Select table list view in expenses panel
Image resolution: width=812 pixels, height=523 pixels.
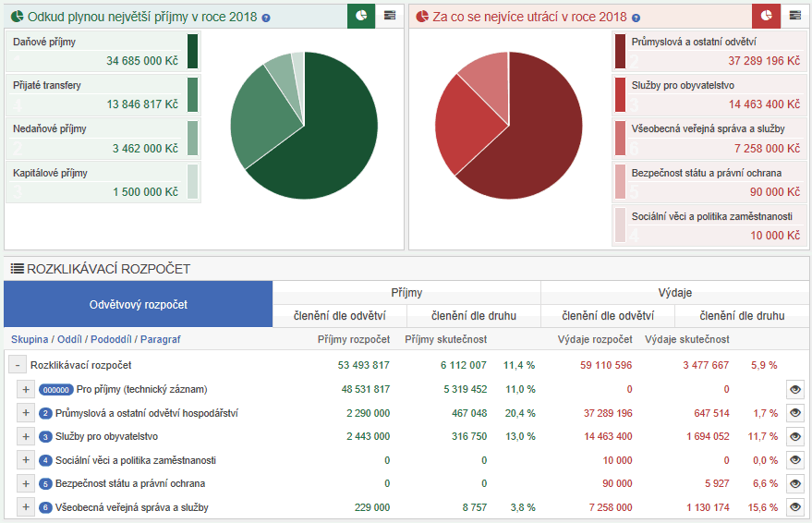coord(794,16)
